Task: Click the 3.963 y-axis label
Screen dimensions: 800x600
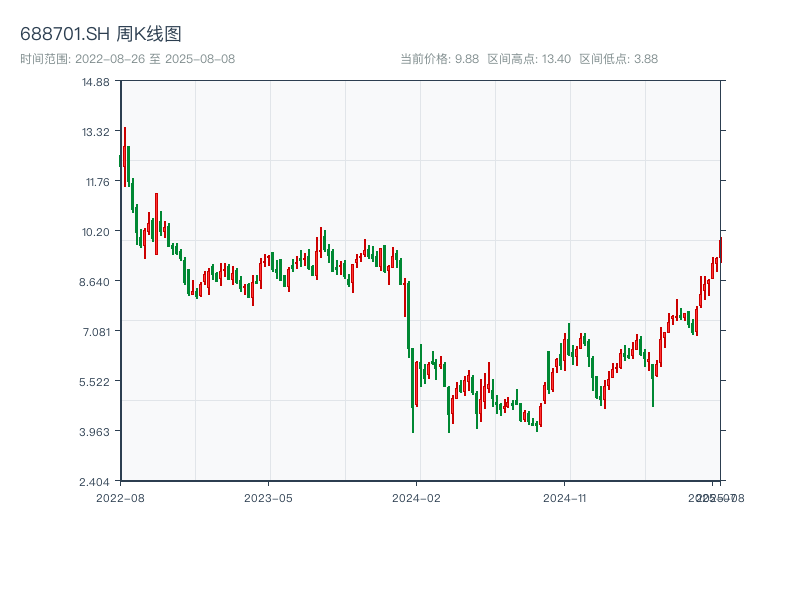Action: point(95,432)
